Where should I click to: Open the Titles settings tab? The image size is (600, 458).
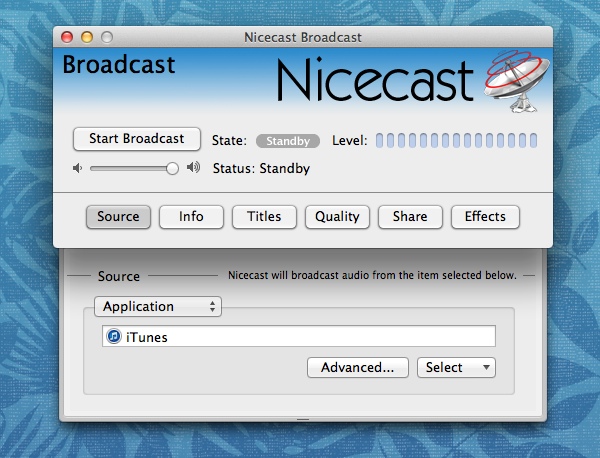(x=264, y=217)
